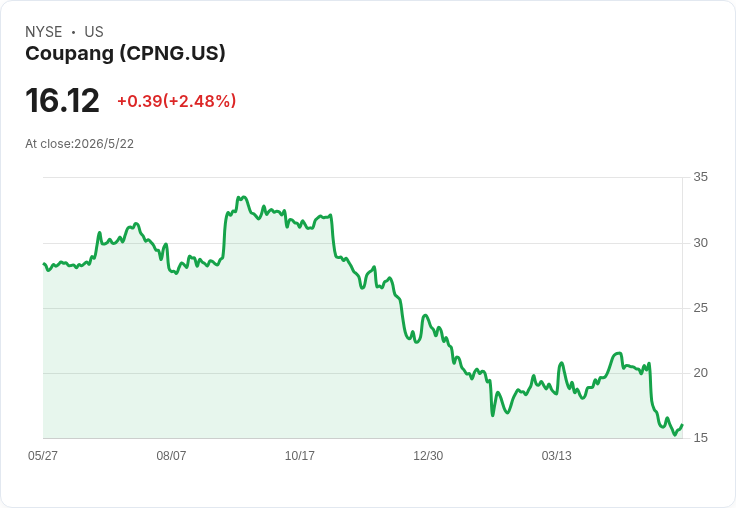This screenshot has width=736, height=508.
Task: Click the 16.12 current price
Action: [x=62, y=100]
